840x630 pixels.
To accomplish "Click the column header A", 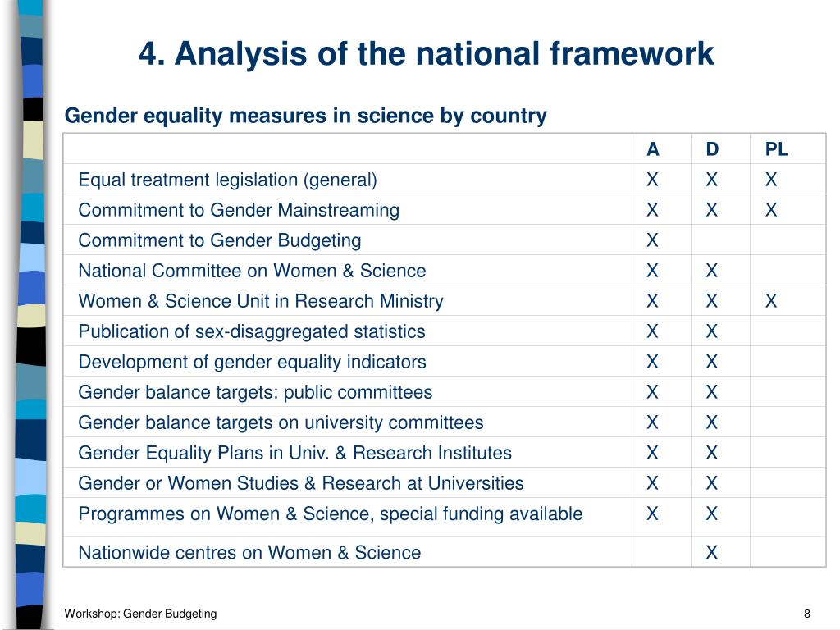I will click(x=652, y=149).
